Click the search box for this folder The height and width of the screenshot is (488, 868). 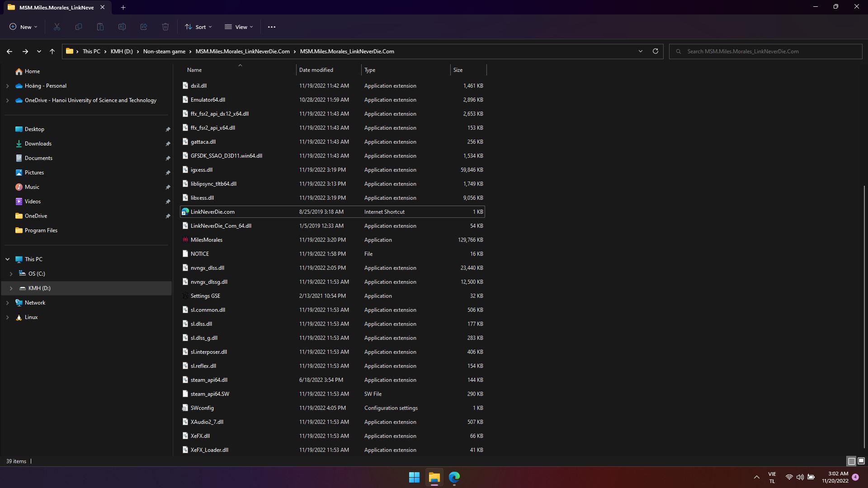(766, 52)
